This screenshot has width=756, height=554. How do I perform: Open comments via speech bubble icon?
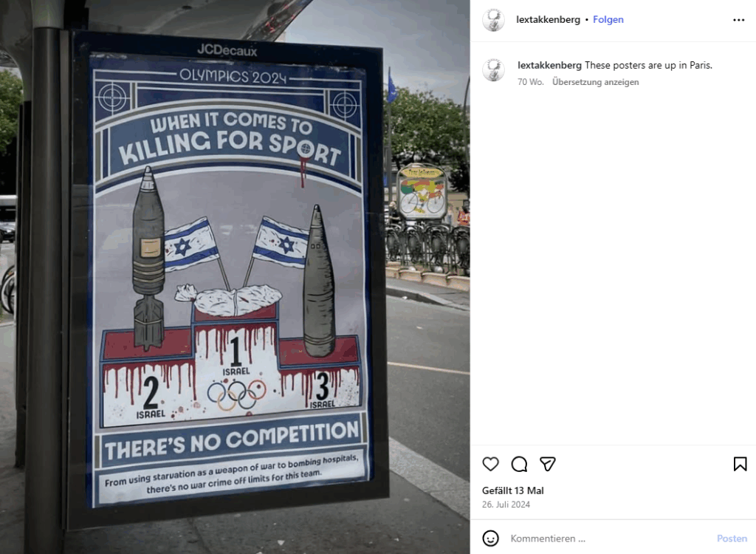(519, 464)
